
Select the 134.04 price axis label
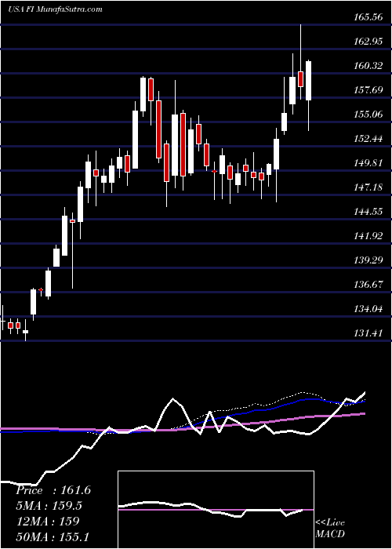[x=368, y=308]
